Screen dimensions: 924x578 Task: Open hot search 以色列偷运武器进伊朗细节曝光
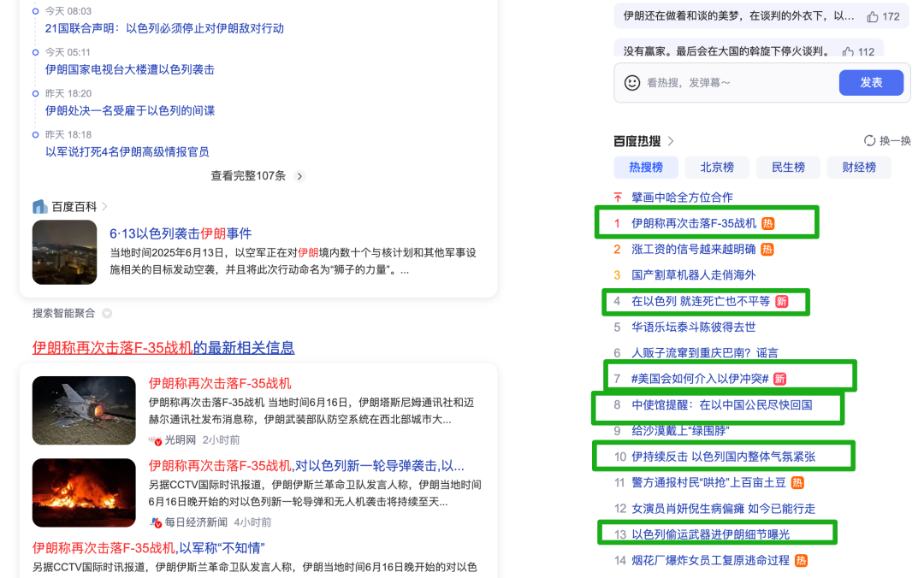point(711,535)
